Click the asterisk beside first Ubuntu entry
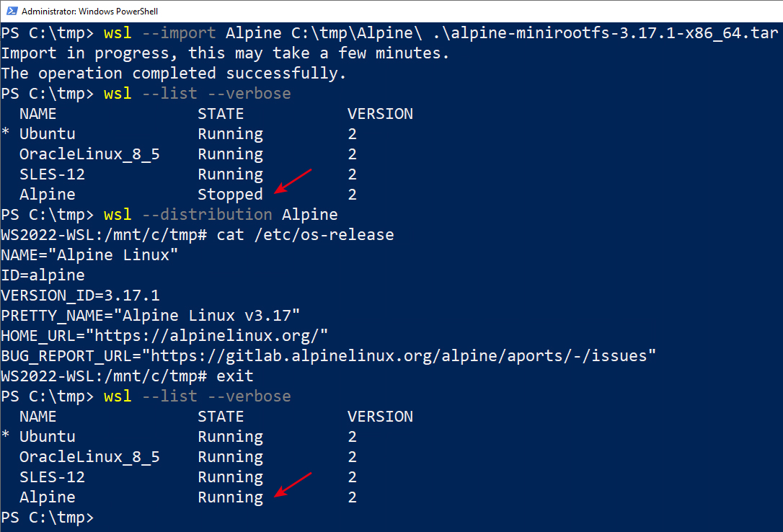 [x=6, y=133]
